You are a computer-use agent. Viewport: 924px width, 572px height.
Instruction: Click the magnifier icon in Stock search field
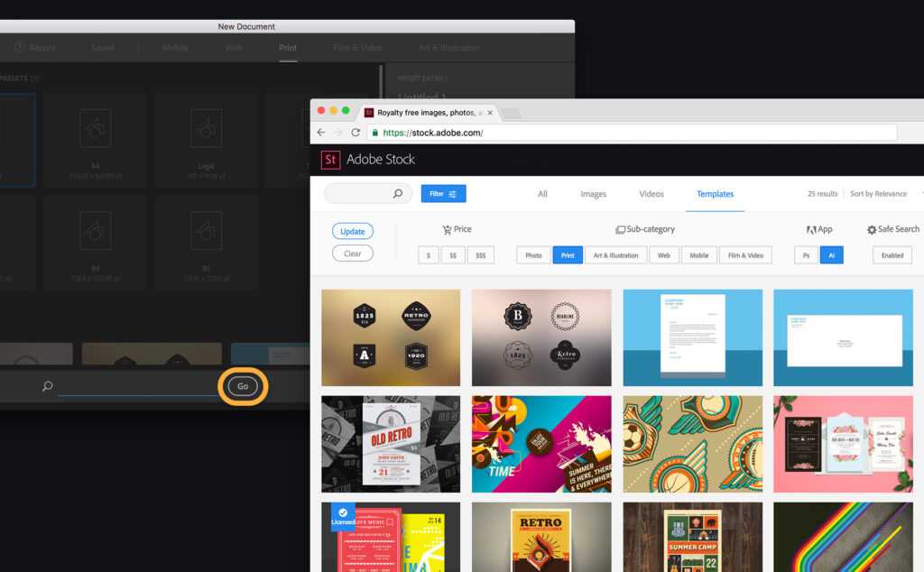tap(398, 194)
